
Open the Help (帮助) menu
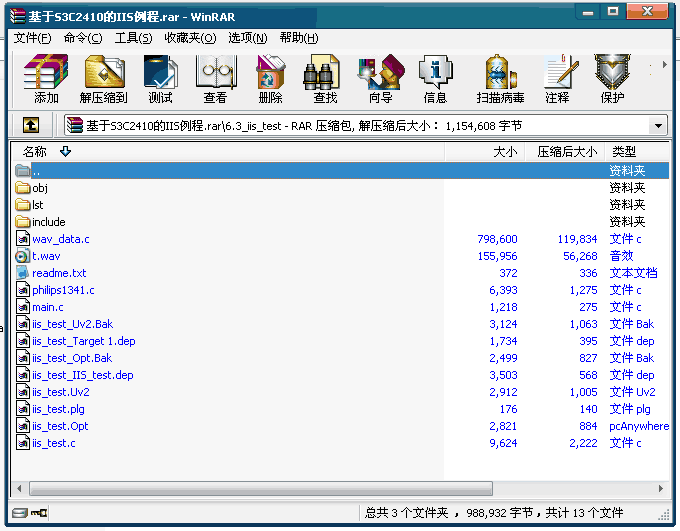tap(299, 38)
